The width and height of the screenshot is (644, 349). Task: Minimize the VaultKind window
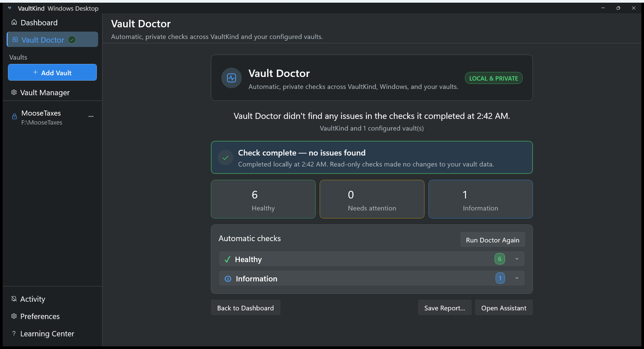(603, 8)
